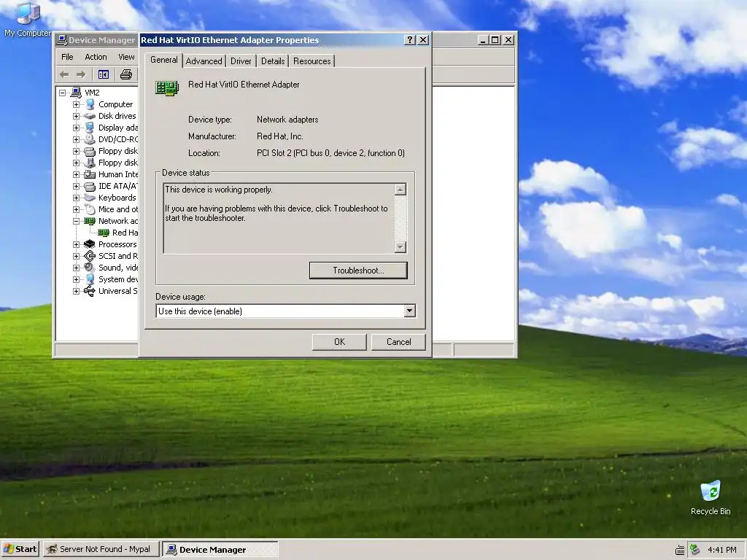This screenshot has width=747, height=560.
Task: Click the 4:41 PM system clock
Action: point(721,550)
